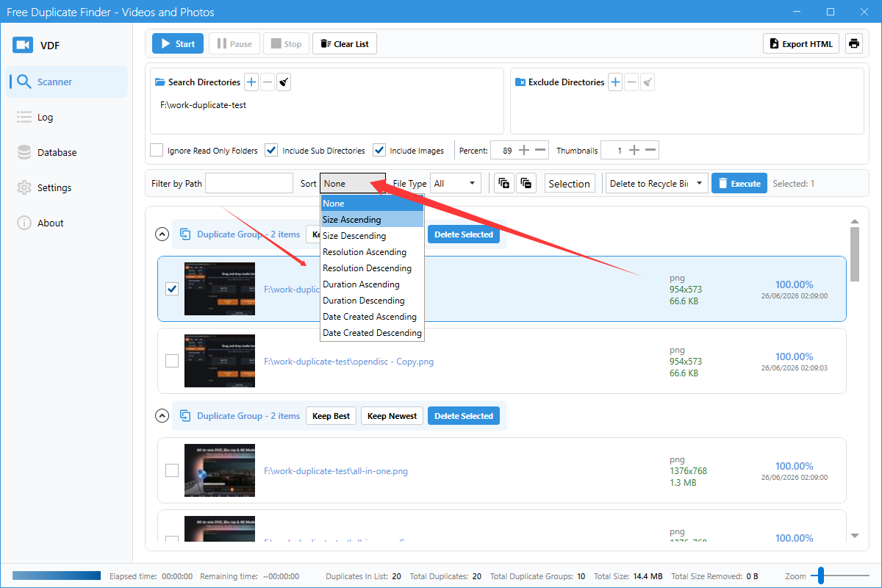The image size is (882, 588).
Task: Click the Clear List button
Action: coord(345,44)
